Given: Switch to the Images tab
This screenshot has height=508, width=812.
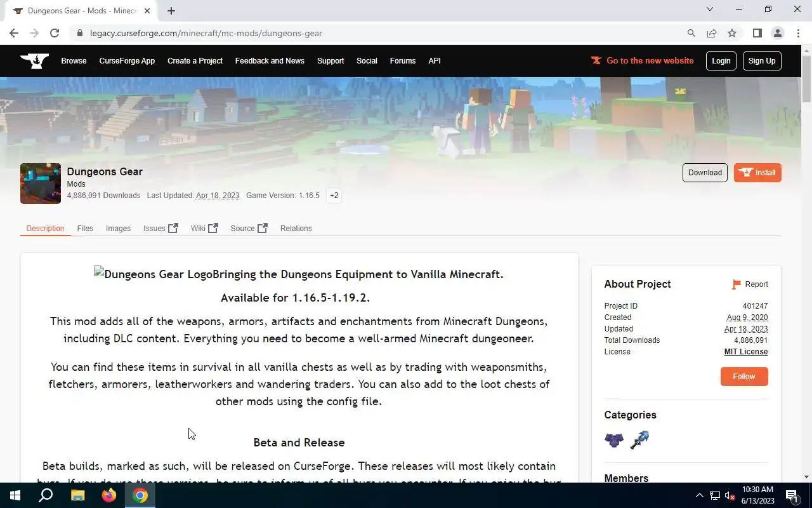Looking at the screenshot, I should tap(118, 229).
